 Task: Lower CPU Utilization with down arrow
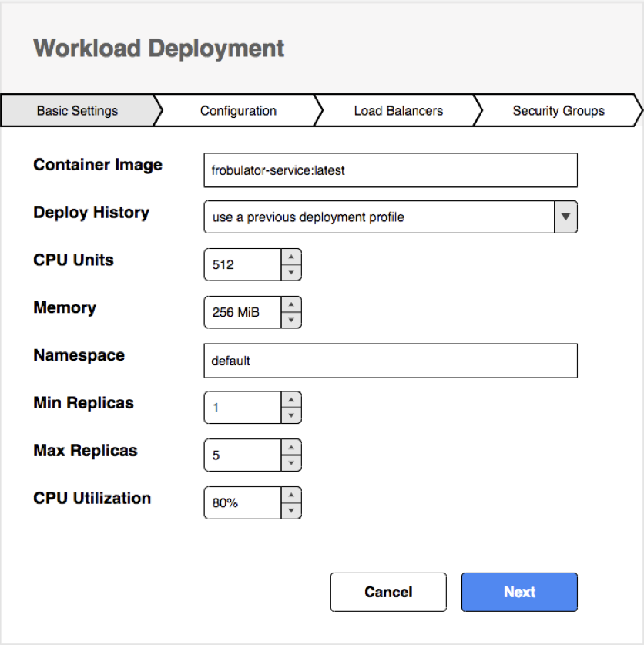pyautogui.click(x=291, y=510)
